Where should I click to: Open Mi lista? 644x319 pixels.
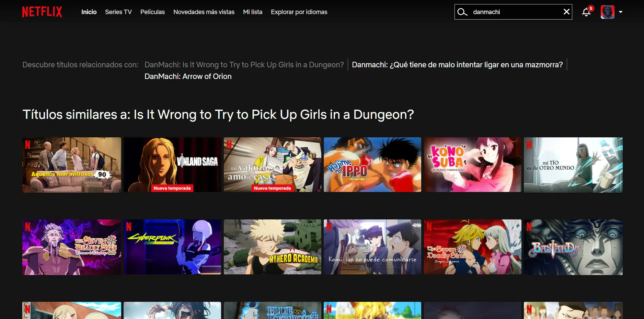pos(253,12)
